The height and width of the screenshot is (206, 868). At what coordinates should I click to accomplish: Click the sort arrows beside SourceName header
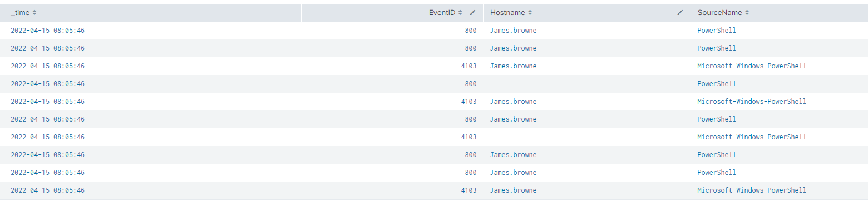pyautogui.click(x=747, y=12)
